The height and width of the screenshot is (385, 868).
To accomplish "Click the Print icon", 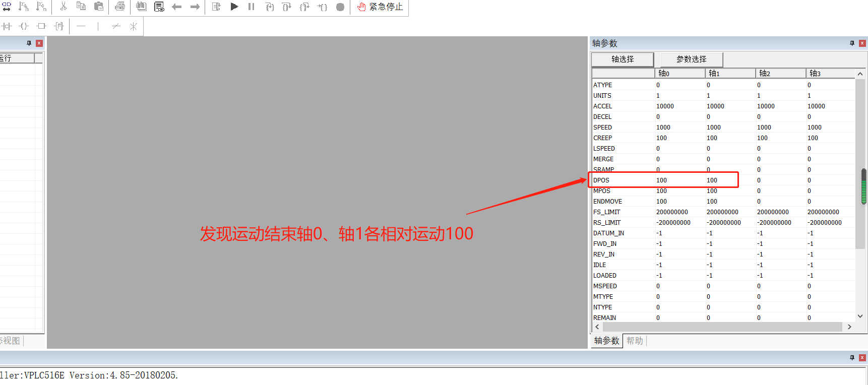I will click(x=120, y=7).
